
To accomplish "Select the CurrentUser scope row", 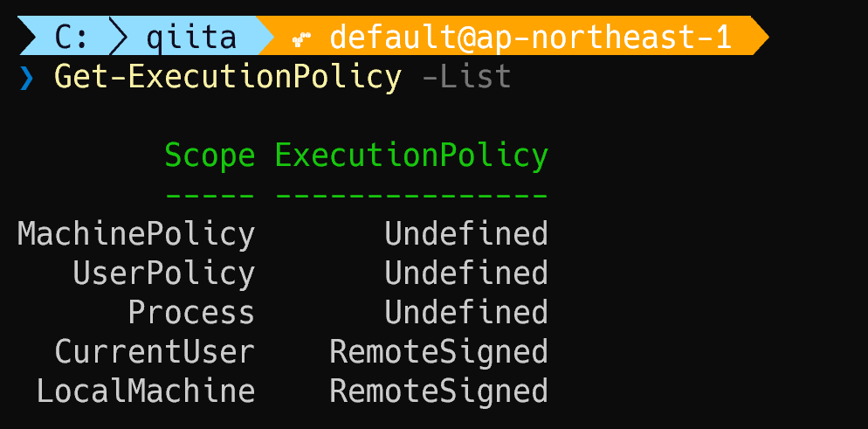I will (x=155, y=352).
